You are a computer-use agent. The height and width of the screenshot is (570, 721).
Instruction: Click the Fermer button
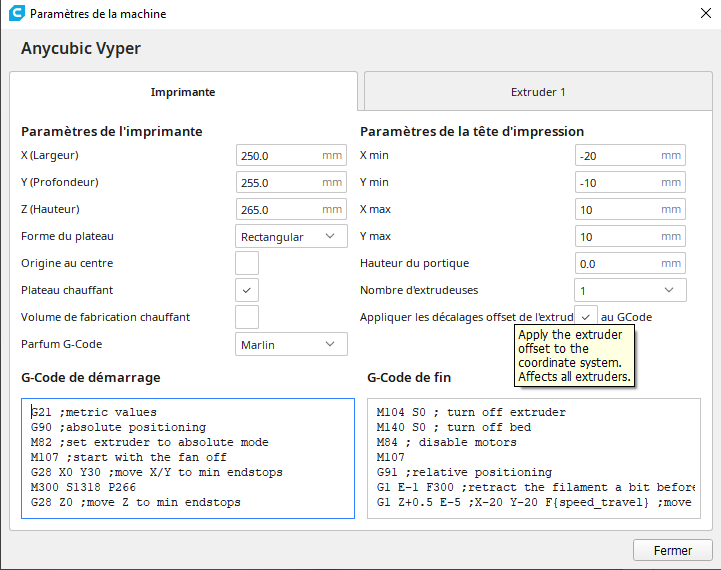(673, 550)
